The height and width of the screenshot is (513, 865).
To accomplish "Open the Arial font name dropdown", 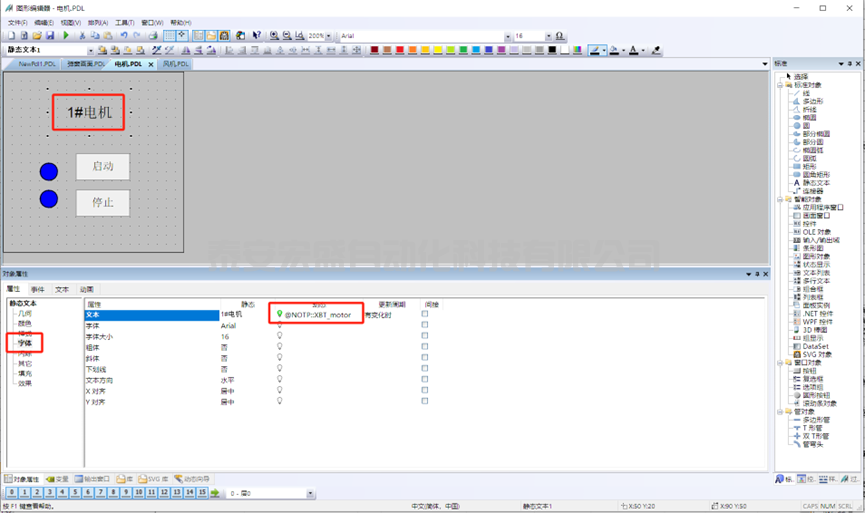I will (x=509, y=36).
